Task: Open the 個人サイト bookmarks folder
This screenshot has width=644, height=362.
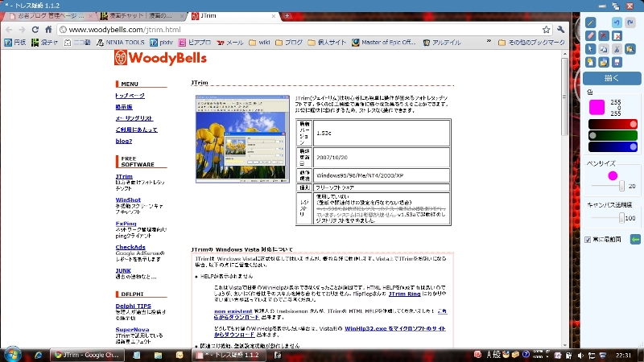Action: [328, 43]
